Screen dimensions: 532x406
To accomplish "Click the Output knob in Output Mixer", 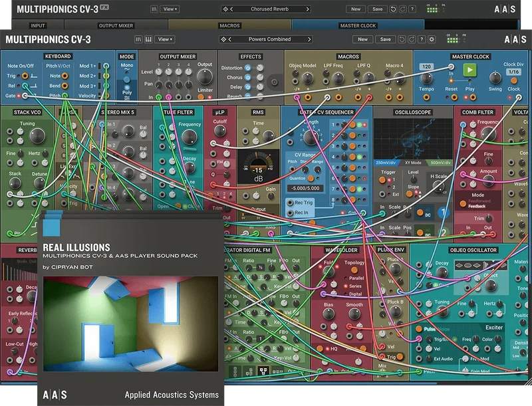I will point(205,77).
